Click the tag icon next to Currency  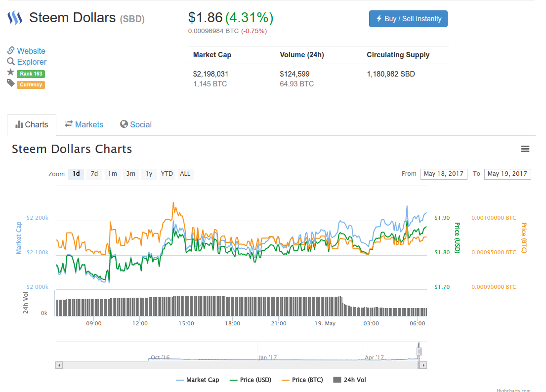(x=11, y=83)
